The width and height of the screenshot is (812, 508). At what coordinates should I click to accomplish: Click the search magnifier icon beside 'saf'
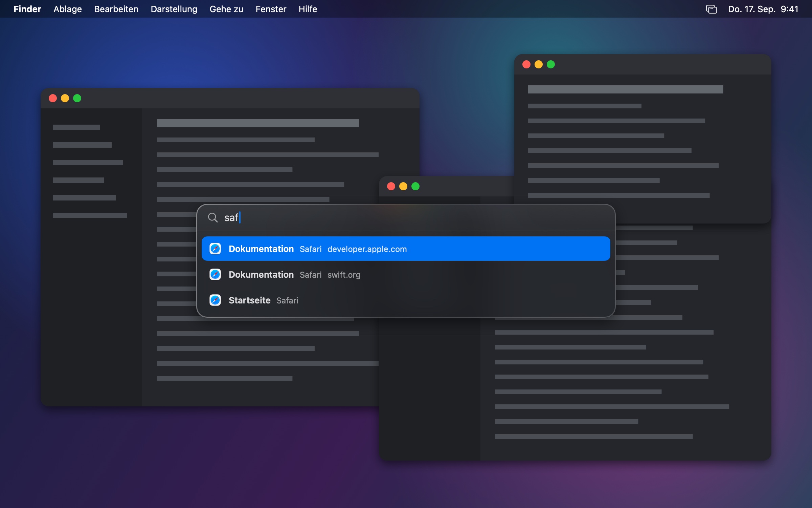click(x=212, y=217)
